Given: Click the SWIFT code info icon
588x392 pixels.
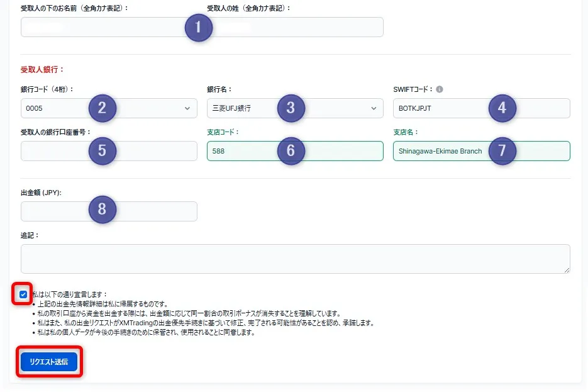Looking at the screenshot, I should (x=440, y=89).
